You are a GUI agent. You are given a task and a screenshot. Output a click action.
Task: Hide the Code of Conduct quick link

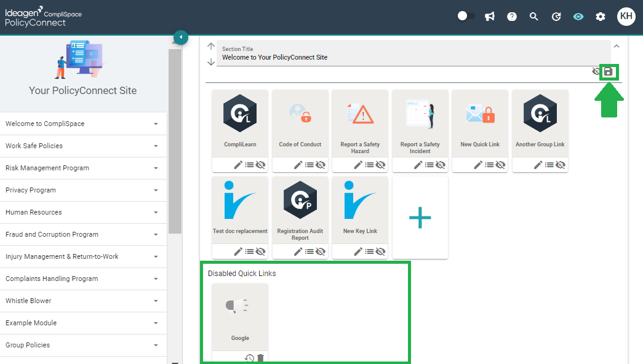click(x=321, y=165)
